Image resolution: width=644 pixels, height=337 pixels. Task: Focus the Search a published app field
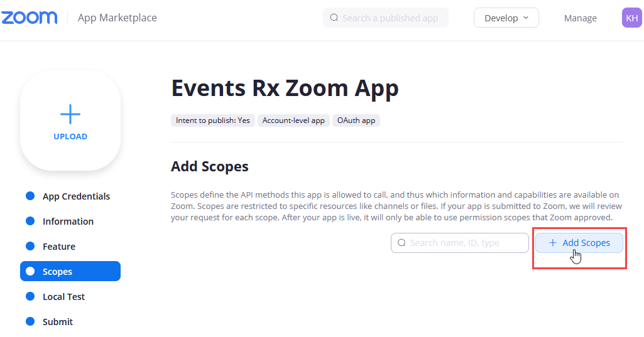point(391,18)
